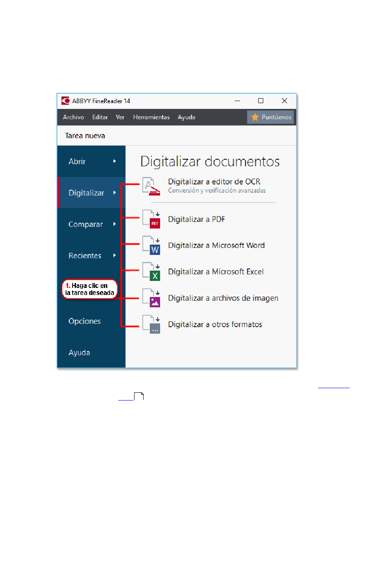Click the Digitalizar documentos heading
The width and height of the screenshot is (392, 561).
[x=210, y=161]
